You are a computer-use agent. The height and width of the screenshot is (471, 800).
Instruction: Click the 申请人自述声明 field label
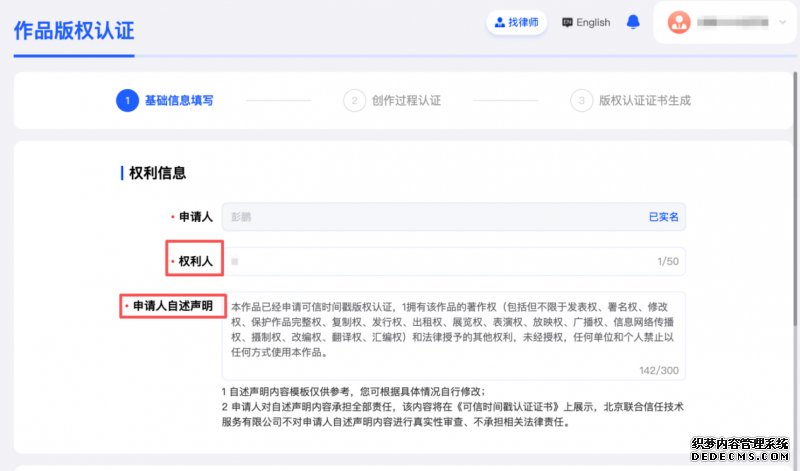tap(172, 305)
